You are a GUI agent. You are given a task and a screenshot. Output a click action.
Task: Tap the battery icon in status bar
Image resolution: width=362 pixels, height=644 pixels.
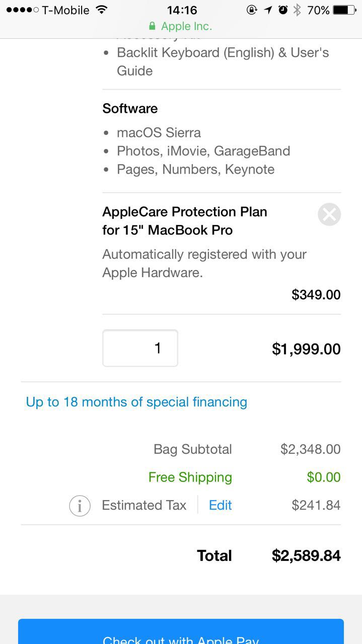(x=344, y=10)
